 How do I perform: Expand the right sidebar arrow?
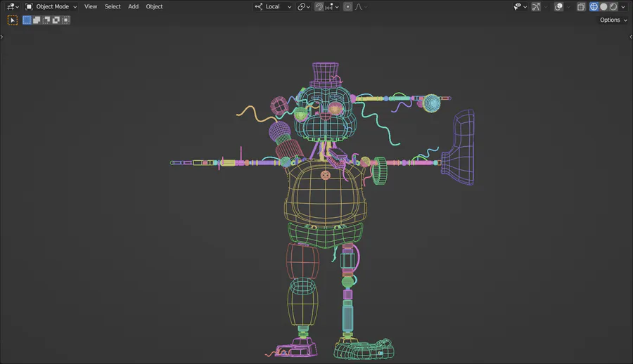point(631,37)
